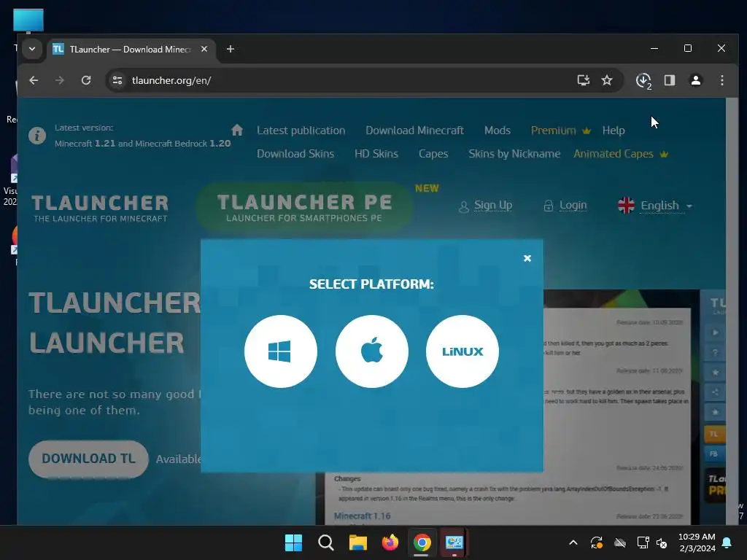Image resolution: width=747 pixels, height=560 pixels.
Task: Click the TLauncher logo
Action: [100, 208]
